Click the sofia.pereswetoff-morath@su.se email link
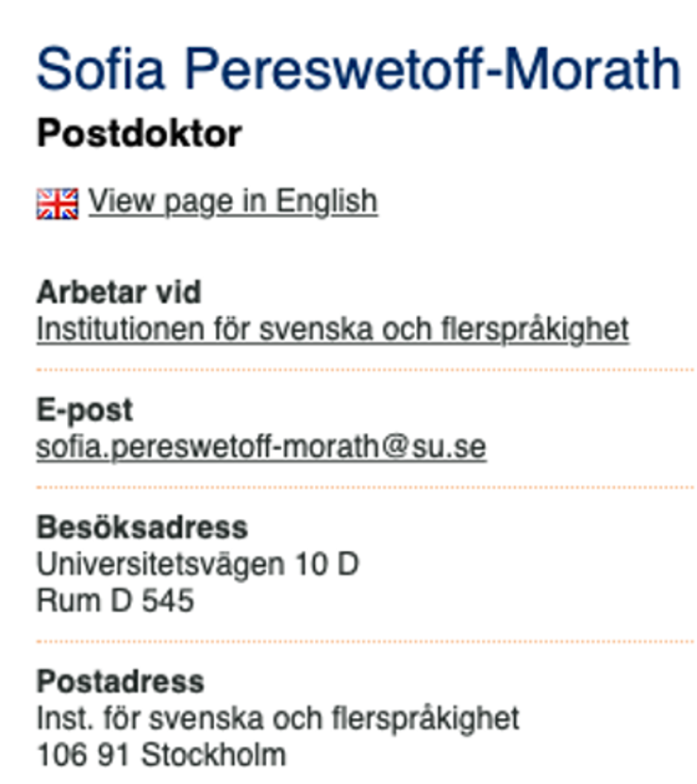The image size is (697, 784). [261, 447]
